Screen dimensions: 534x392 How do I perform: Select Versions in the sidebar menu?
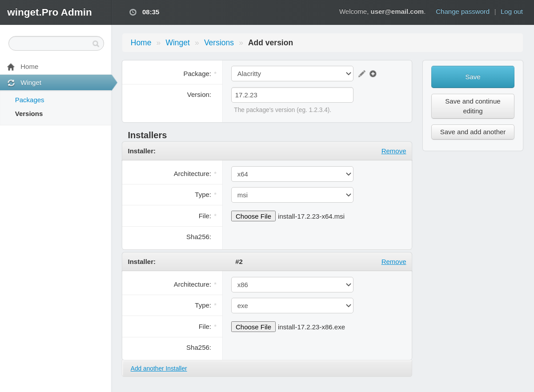[x=29, y=114]
